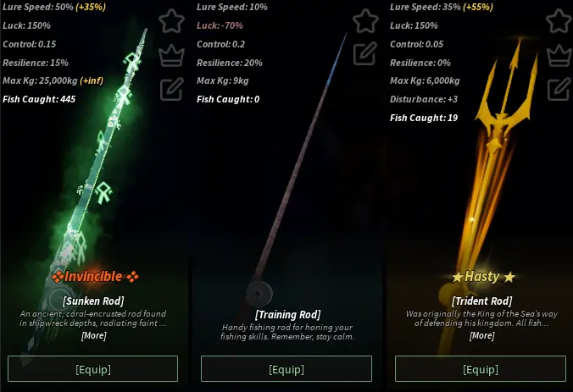Click the edit icon on Trident Rod card
The image size is (573, 392).
[559, 89]
